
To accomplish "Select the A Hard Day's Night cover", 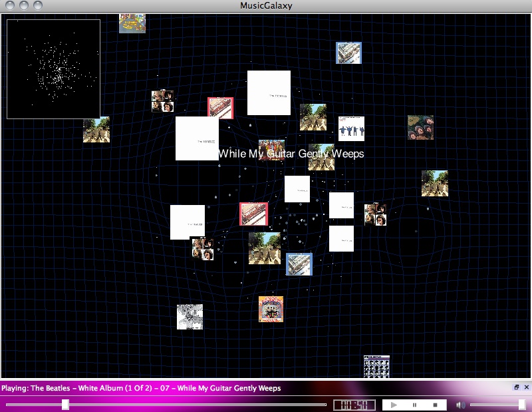I will 376,367.
